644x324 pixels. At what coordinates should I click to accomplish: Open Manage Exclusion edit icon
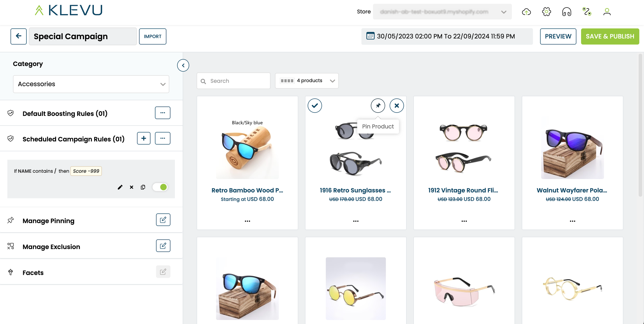click(x=163, y=246)
